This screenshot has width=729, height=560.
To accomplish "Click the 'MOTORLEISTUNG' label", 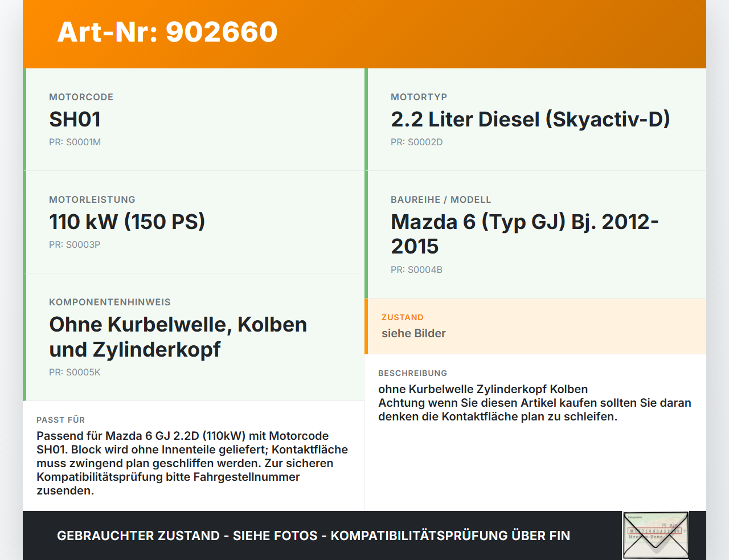I will (92, 199).
